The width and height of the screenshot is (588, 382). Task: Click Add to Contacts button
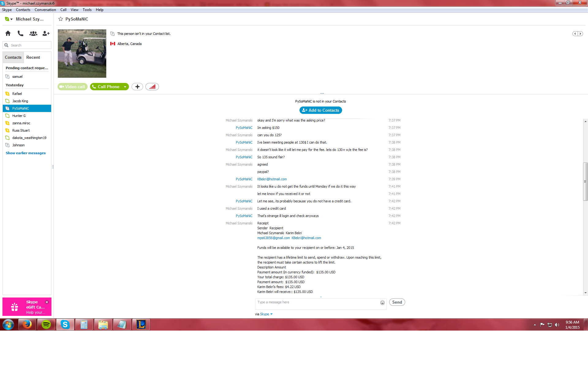[321, 110]
